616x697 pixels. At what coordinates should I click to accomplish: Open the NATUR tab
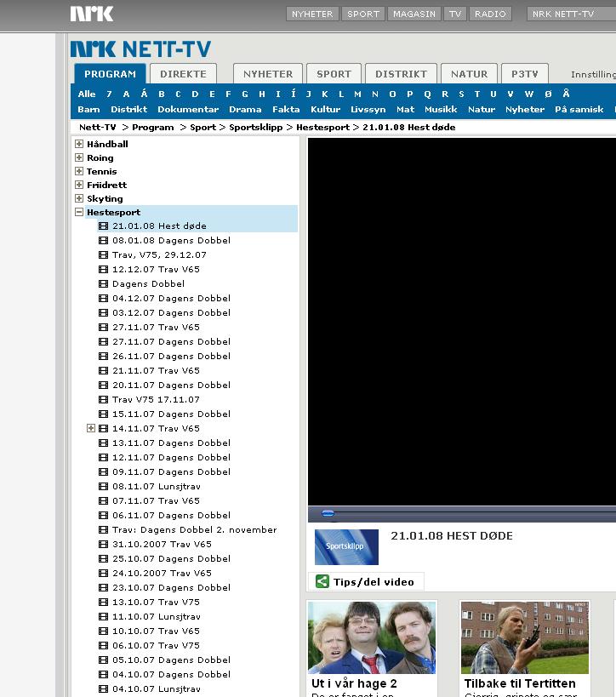469,74
